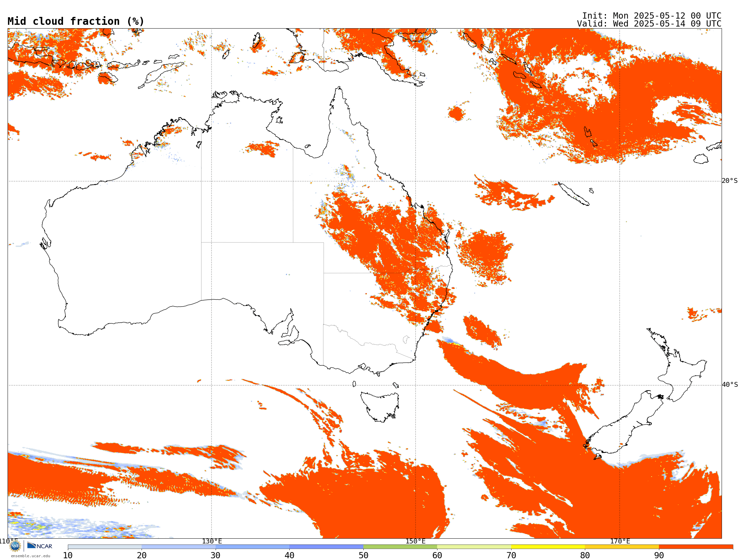744x560 pixels.
Task: Click the 20°S latitude label
Action: coord(730,181)
